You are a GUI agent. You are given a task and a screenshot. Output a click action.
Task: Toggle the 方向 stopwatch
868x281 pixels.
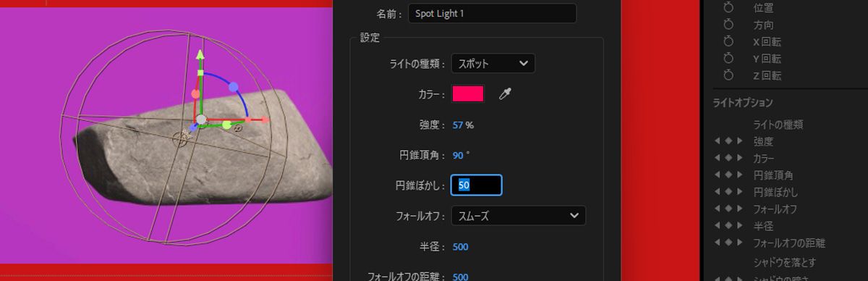click(729, 25)
